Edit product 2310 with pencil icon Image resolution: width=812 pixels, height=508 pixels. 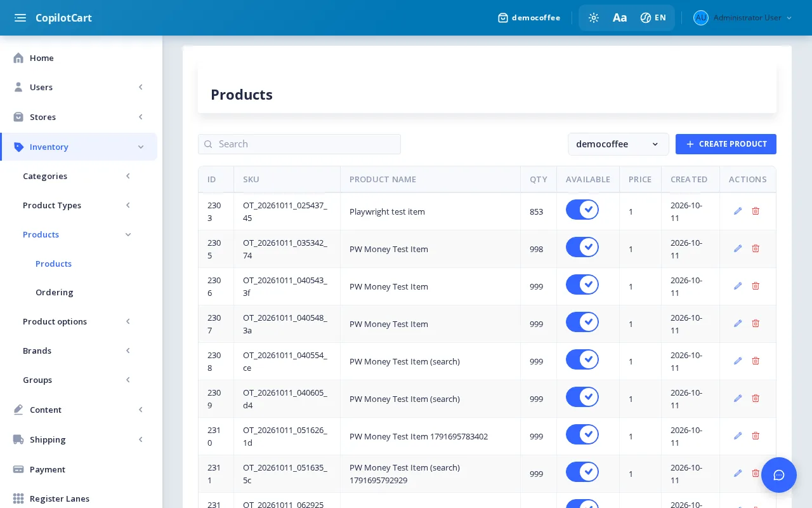tap(738, 436)
